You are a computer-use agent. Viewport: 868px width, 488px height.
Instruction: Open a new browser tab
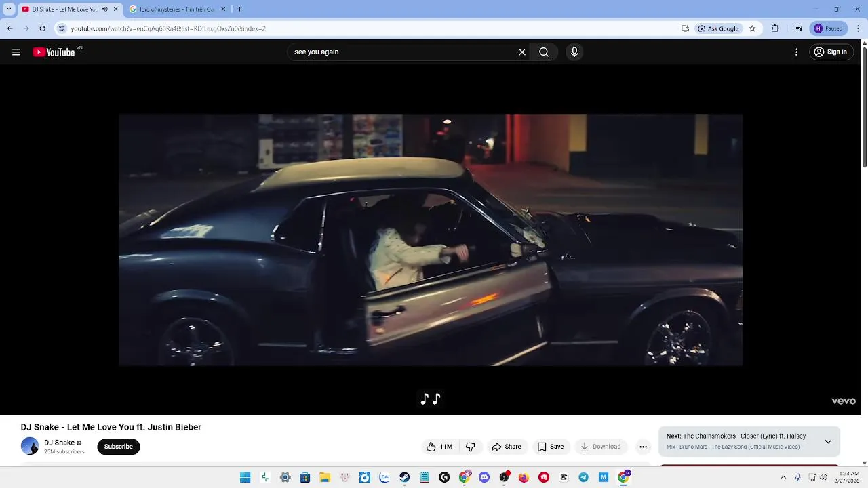tap(239, 9)
